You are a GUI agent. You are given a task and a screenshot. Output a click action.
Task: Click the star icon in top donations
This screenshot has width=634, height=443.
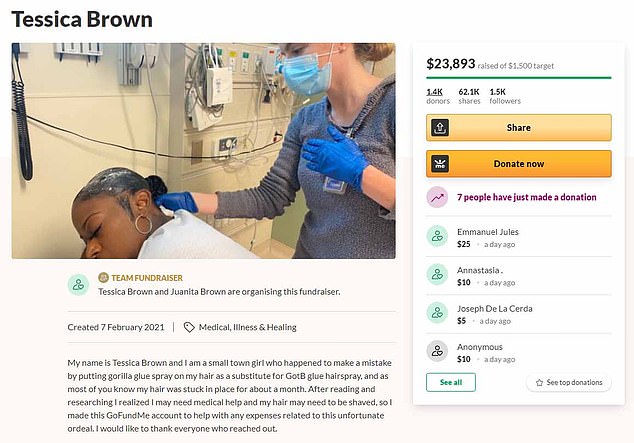tap(539, 383)
